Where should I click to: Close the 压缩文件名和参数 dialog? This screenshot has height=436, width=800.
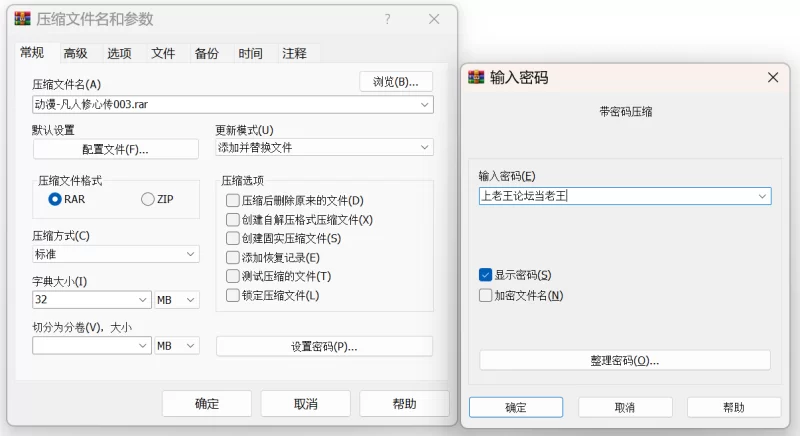pyautogui.click(x=433, y=19)
